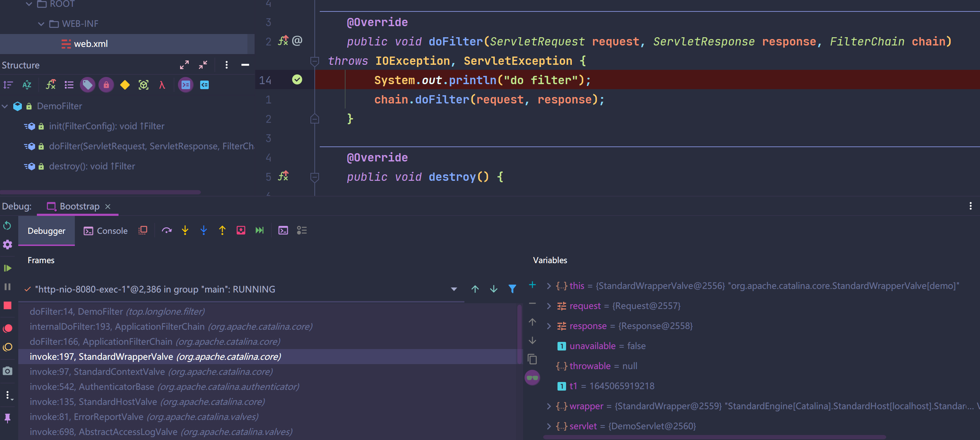Toggle the breakpoint on line 14
This screenshot has height=440, width=980.
[297, 79]
